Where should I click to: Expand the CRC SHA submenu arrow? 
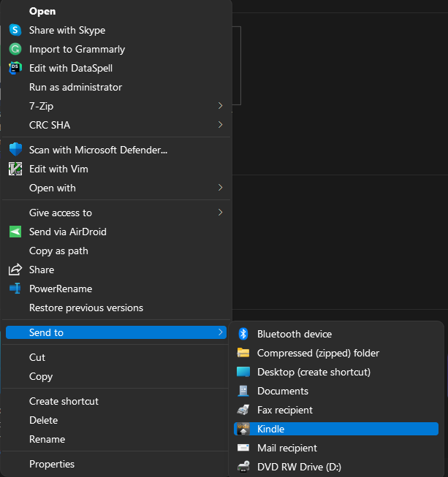221,124
